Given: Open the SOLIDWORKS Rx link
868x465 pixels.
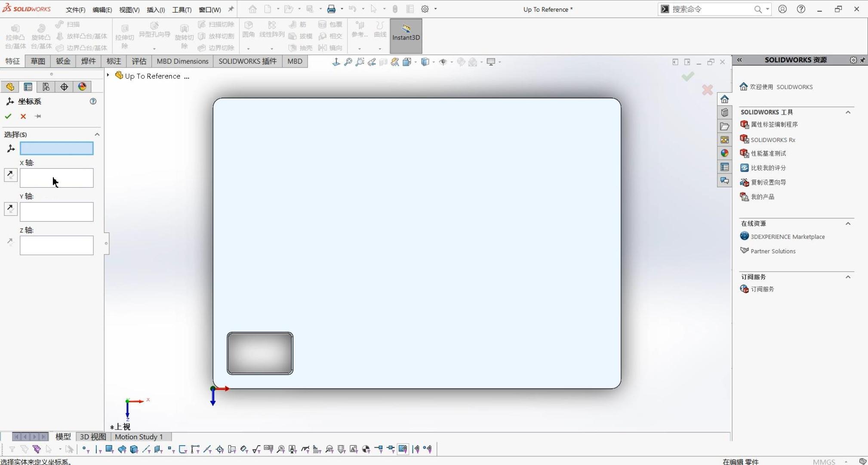Looking at the screenshot, I should pyautogui.click(x=773, y=140).
